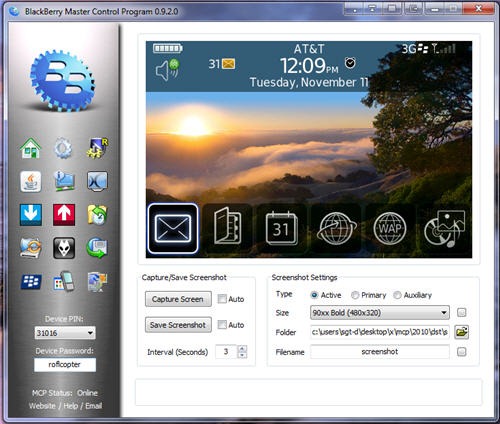500x424 pixels.
Task: Close the window with the red X
Action: coord(478,9)
